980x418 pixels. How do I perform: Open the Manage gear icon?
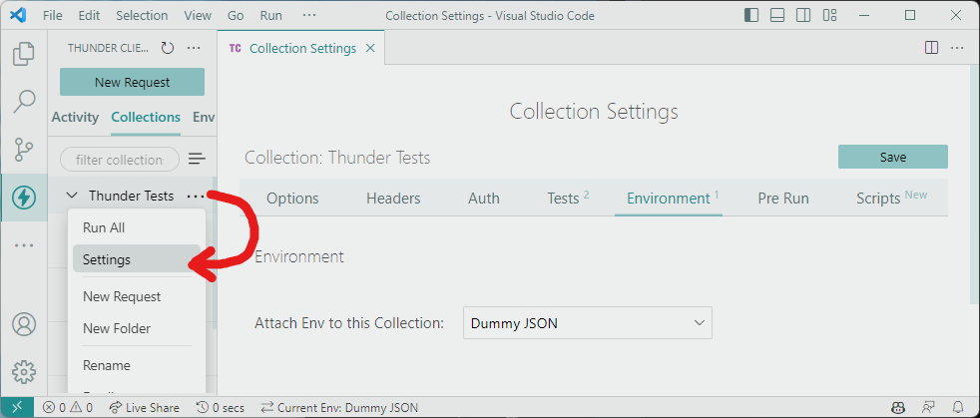[x=24, y=372]
